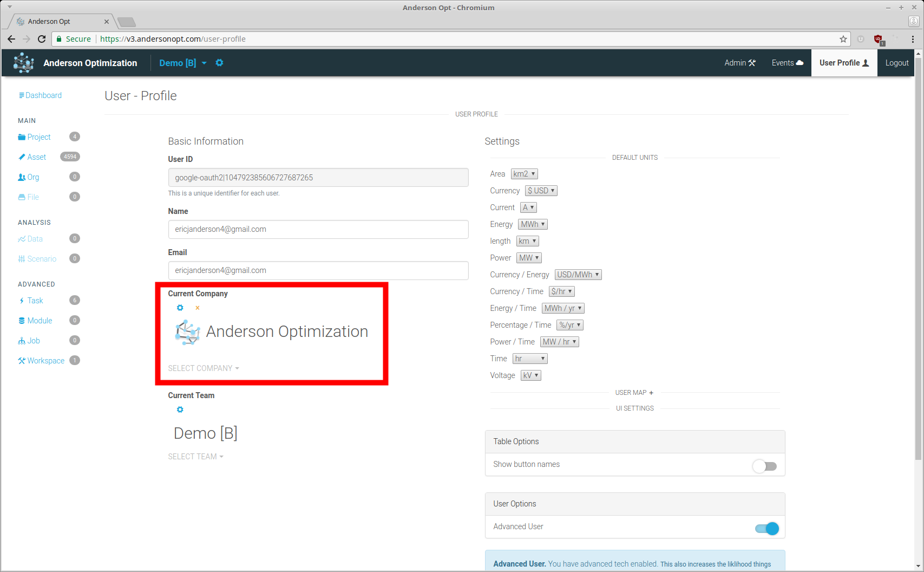The image size is (924, 572).
Task: Click the Anderson Optimization logo in header
Action: pos(24,63)
